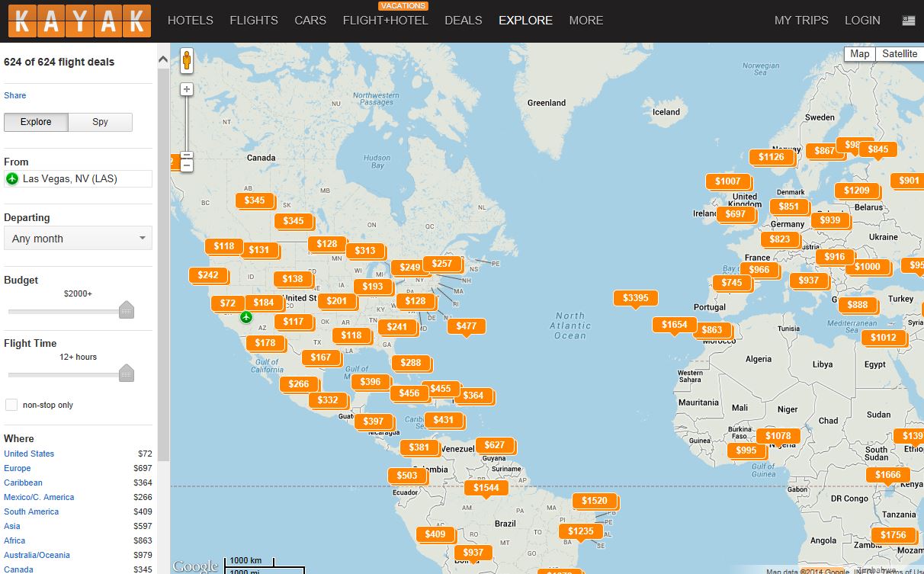Filter by Europe region
Screen dimensions: 924x574
(18, 468)
